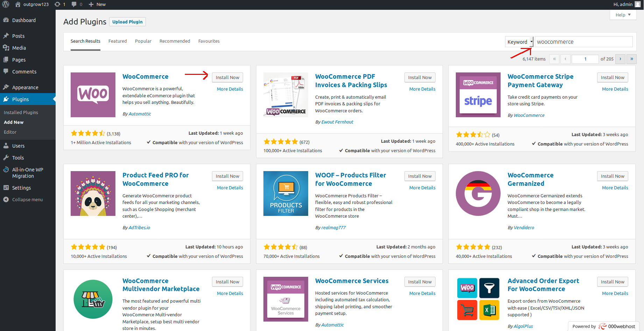Click the Dashboard gauge icon
The height and width of the screenshot is (331, 644).
[6, 20]
